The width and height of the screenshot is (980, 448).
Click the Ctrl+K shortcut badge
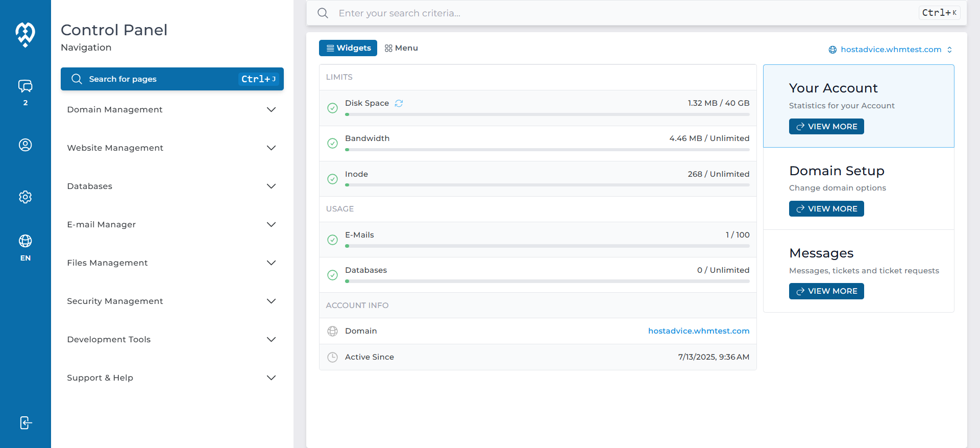[939, 13]
